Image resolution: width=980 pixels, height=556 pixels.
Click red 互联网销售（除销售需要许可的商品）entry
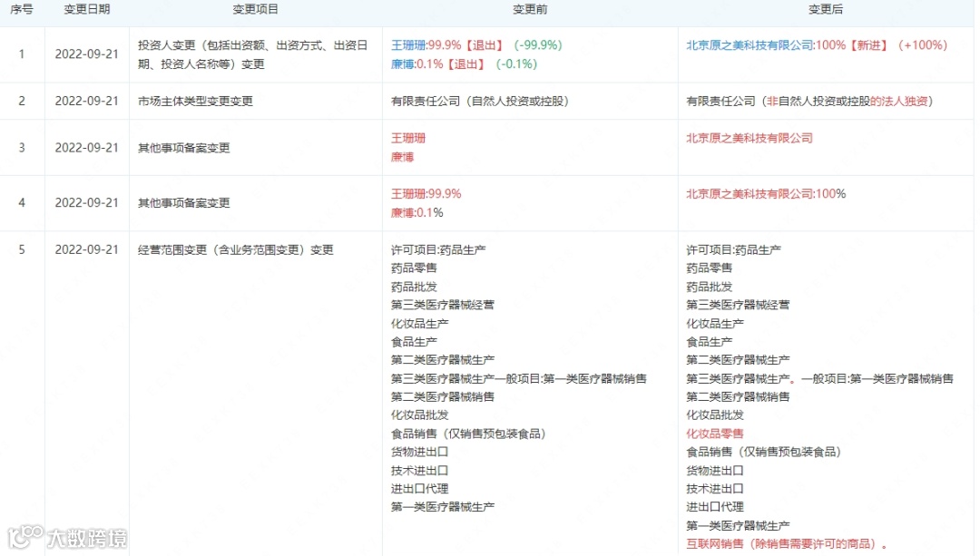click(x=786, y=543)
